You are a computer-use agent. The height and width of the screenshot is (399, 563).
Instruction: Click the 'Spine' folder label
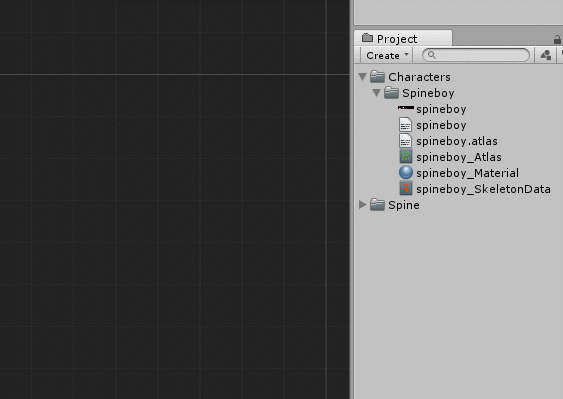[404, 205]
